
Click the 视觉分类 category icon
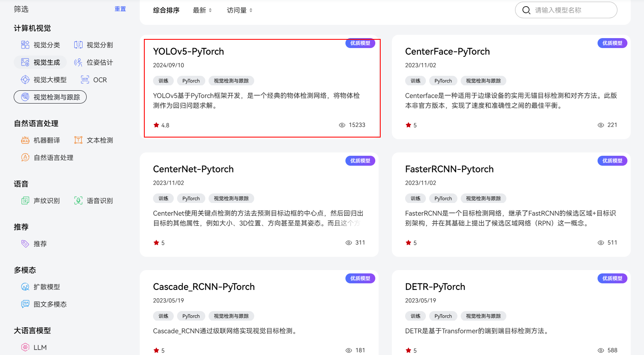(25, 45)
